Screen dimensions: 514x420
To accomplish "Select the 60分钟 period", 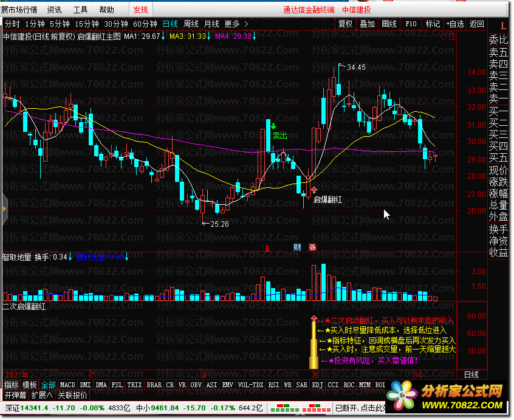I will pyautogui.click(x=145, y=24).
